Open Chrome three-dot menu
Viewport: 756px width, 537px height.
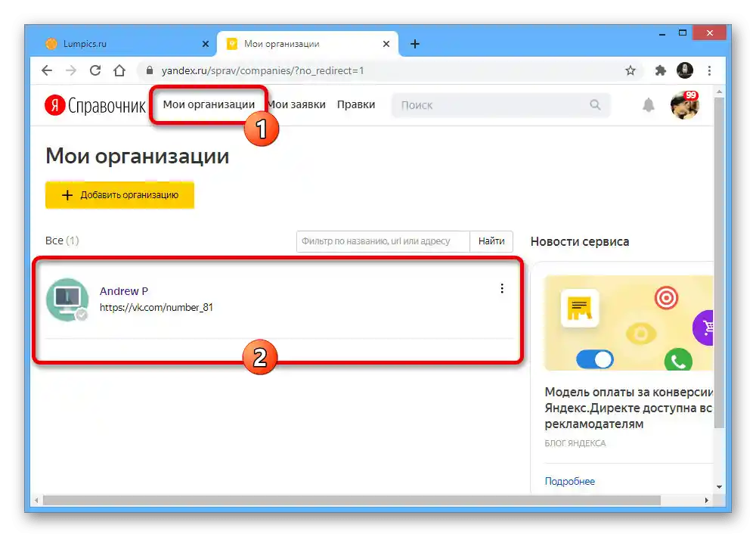click(x=709, y=70)
